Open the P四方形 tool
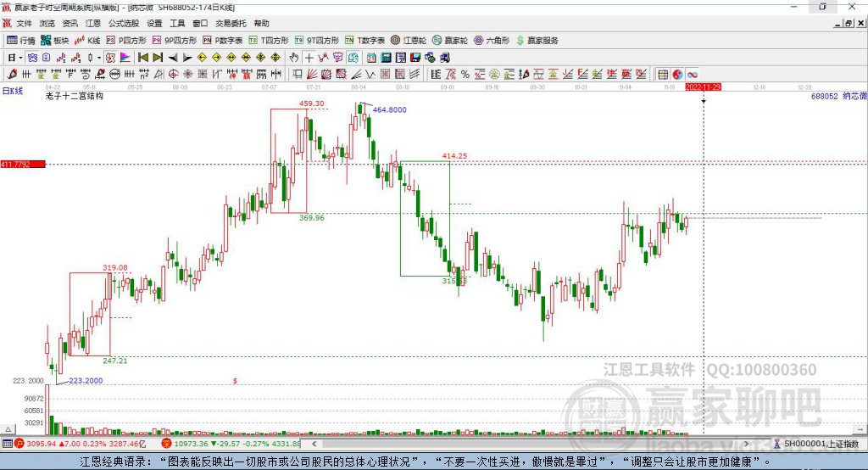The image size is (868, 470). [x=126, y=41]
